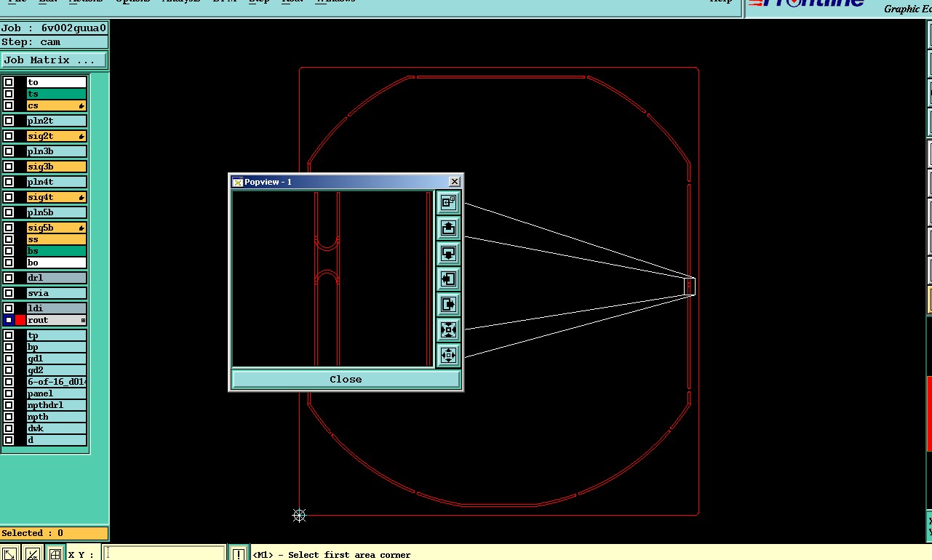
Task: Click the angle measurement icon at bottom left
Action: click(32, 553)
